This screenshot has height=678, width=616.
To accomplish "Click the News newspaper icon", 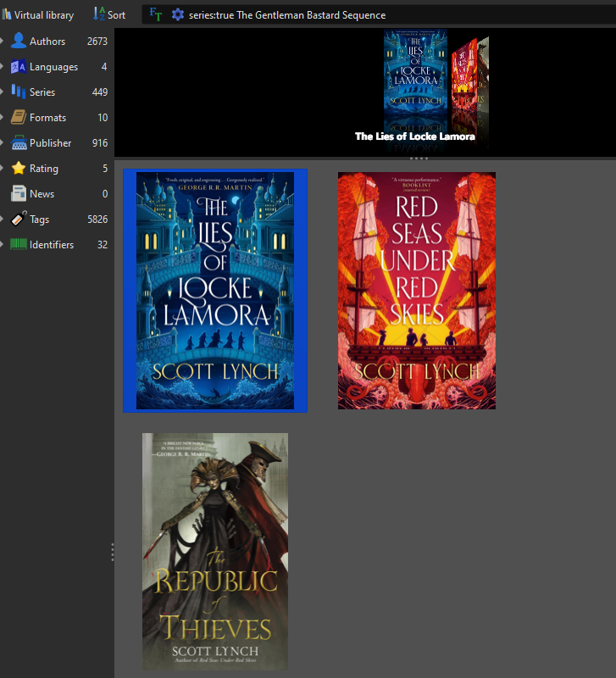I will pyautogui.click(x=19, y=194).
